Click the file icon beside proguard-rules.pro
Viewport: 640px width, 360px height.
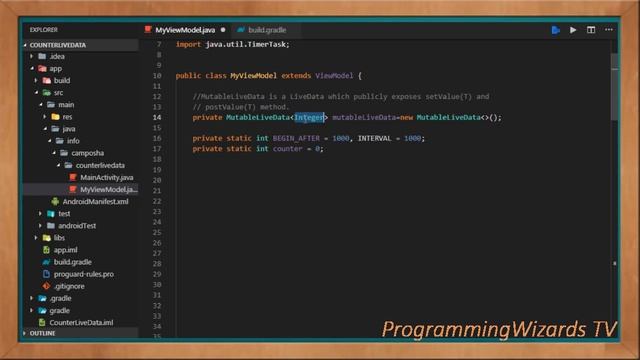[x=47, y=274]
